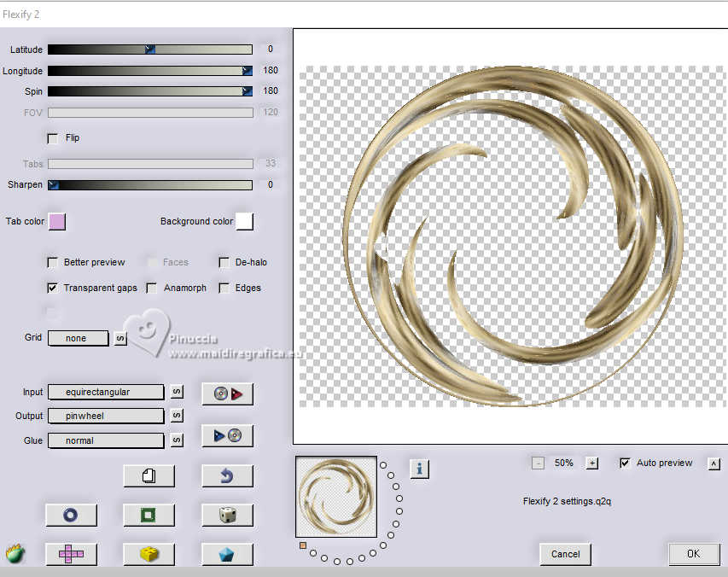Click the pink cross preset button
This screenshot has height=577, width=728.
(x=71, y=554)
